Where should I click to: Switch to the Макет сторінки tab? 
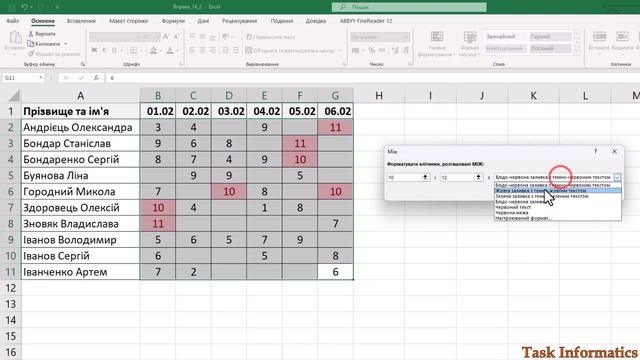pyautogui.click(x=129, y=21)
